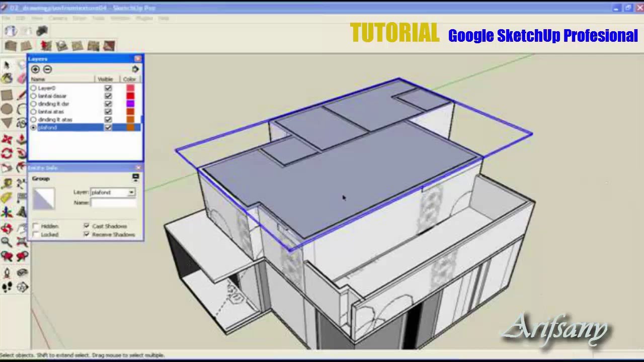This screenshot has height=362, width=644.
Task: Sort layers by Name column header
Action: pos(62,79)
